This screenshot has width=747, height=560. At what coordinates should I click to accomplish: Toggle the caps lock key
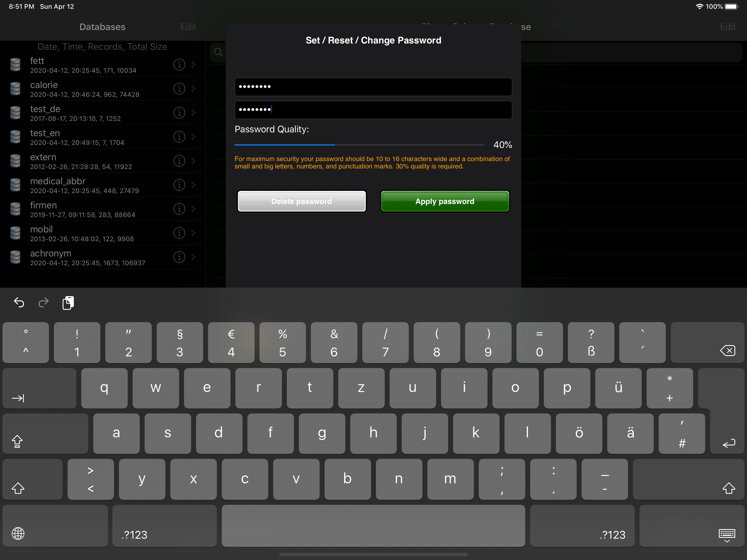(45, 434)
